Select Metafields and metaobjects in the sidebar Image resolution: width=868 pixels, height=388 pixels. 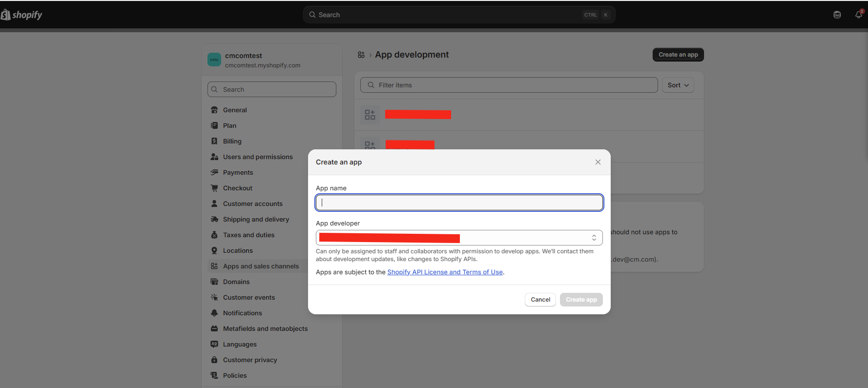(x=265, y=328)
